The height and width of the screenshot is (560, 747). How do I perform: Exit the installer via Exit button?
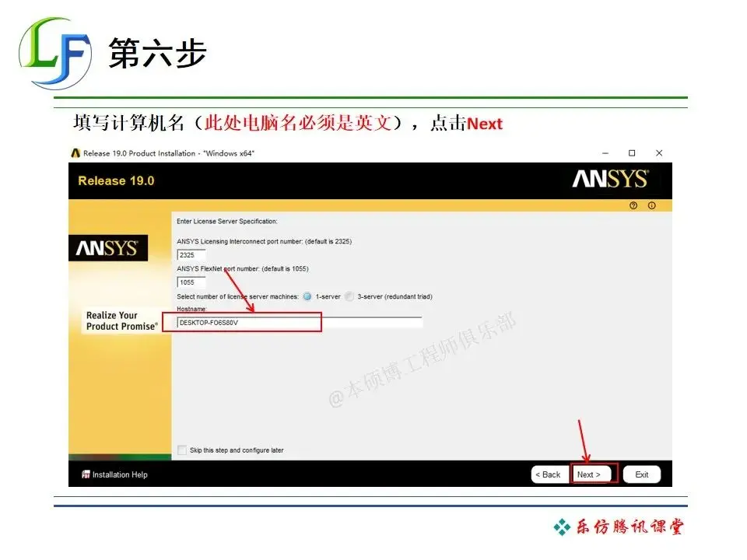click(x=642, y=474)
